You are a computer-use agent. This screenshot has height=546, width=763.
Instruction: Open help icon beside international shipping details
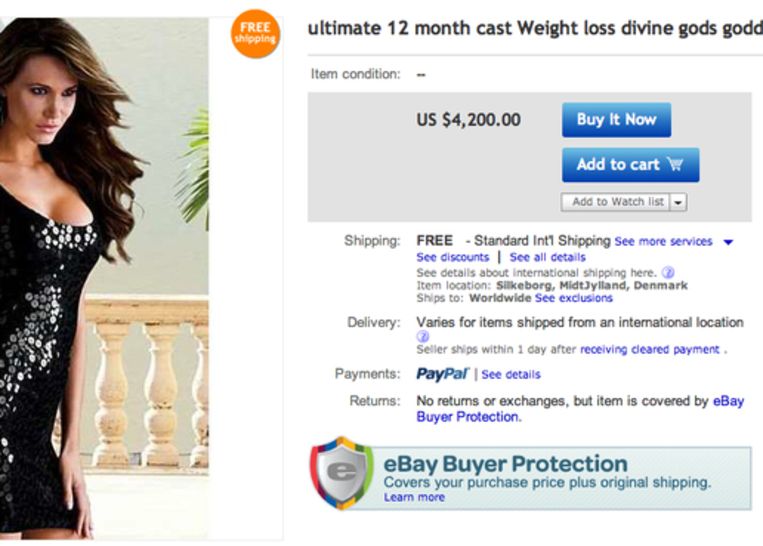coord(667,272)
